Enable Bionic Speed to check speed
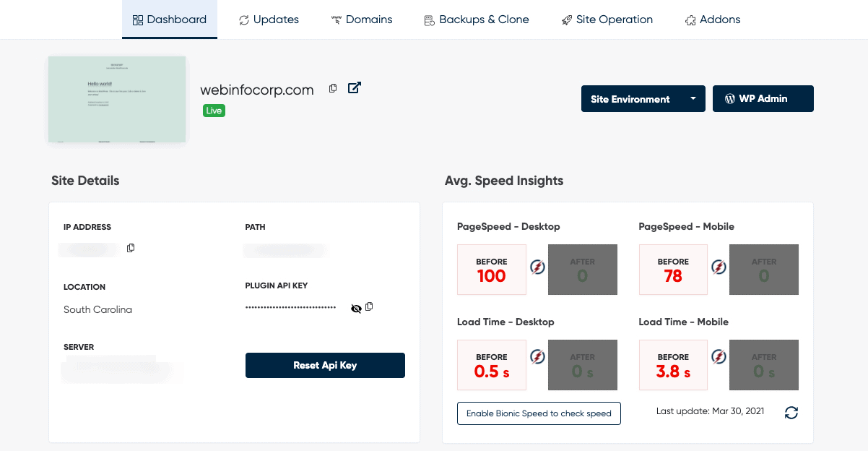868x451 pixels. [x=539, y=413]
